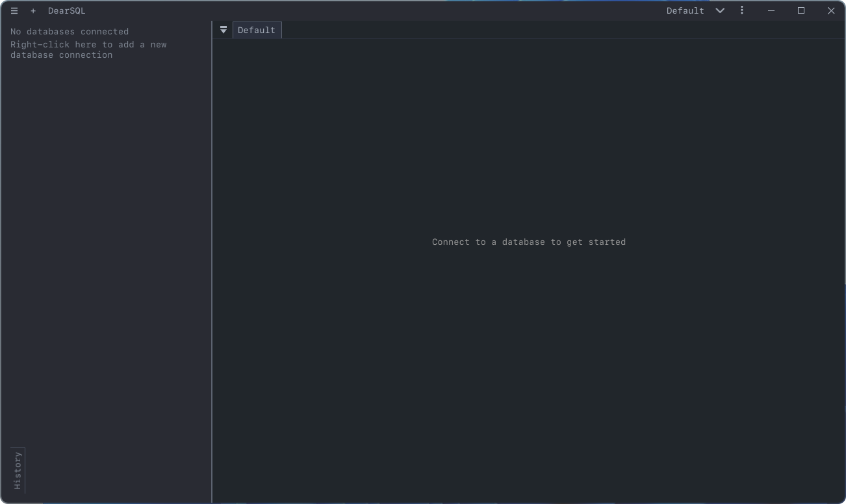Click 'No databases connected' text
846x504 pixels.
coord(70,31)
